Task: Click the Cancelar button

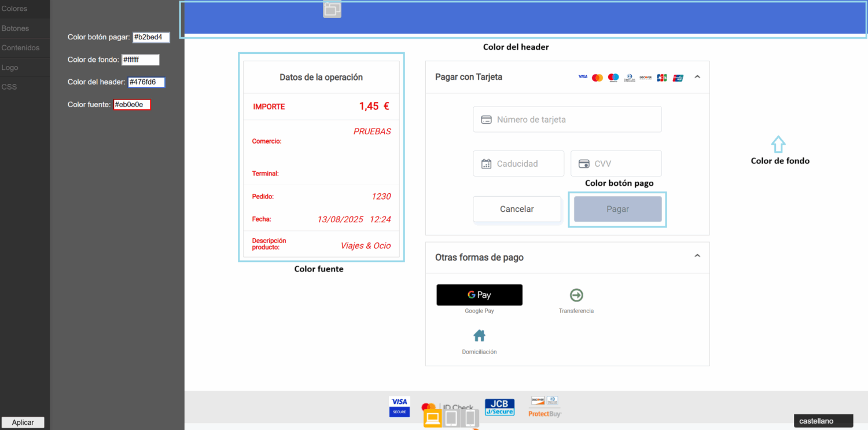Action: coord(517,209)
